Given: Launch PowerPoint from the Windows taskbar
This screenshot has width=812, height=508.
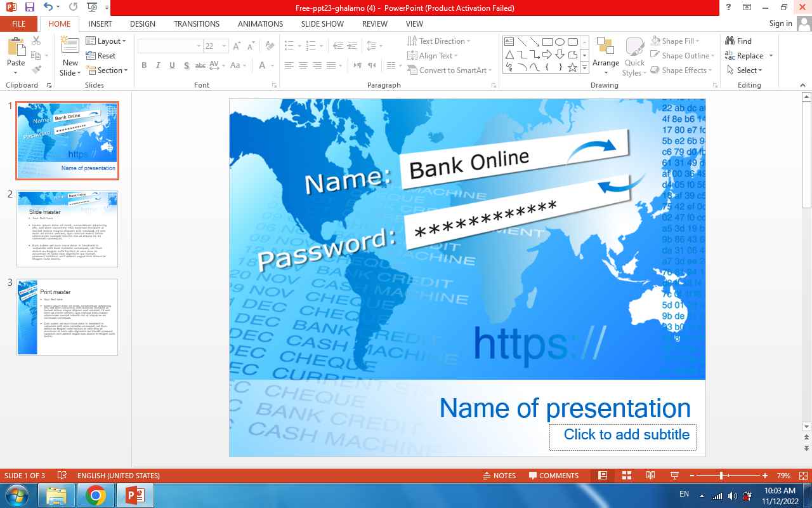Looking at the screenshot, I should pos(134,495).
